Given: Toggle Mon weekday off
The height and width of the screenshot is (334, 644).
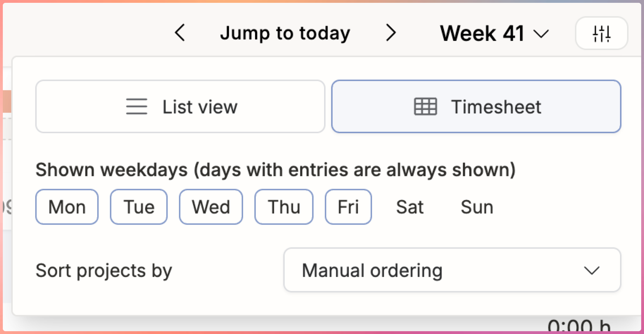Looking at the screenshot, I should coord(67,207).
